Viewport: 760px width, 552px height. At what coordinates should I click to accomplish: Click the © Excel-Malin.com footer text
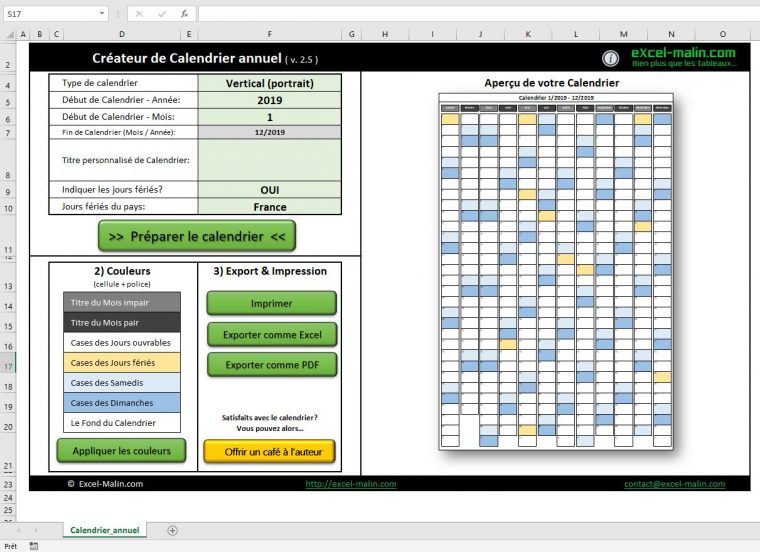pyautogui.click(x=105, y=484)
